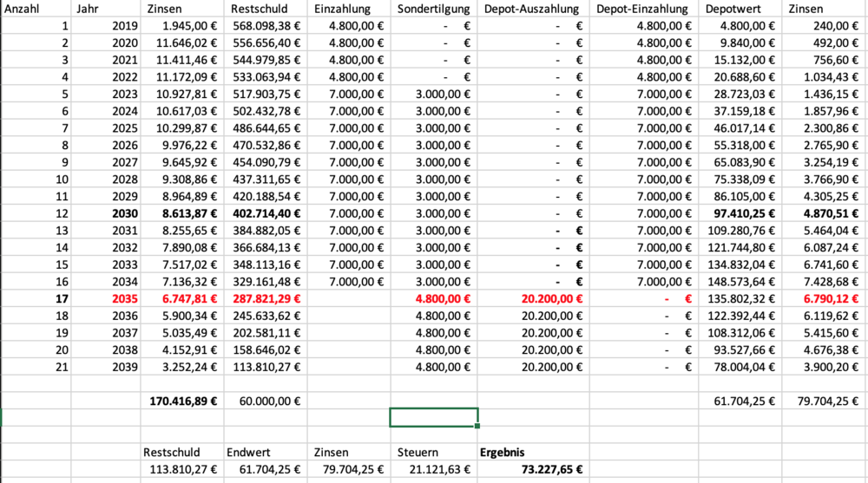The height and width of the screenshot is (483, 868).
Task: Select Restschuld cell 384.882,05 €
Action: point(266,231)
